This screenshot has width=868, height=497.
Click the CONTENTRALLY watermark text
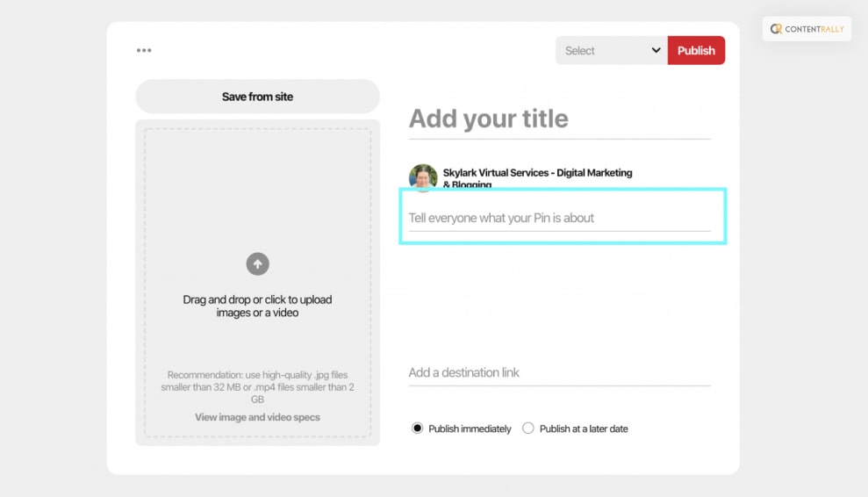pos(814,29)
